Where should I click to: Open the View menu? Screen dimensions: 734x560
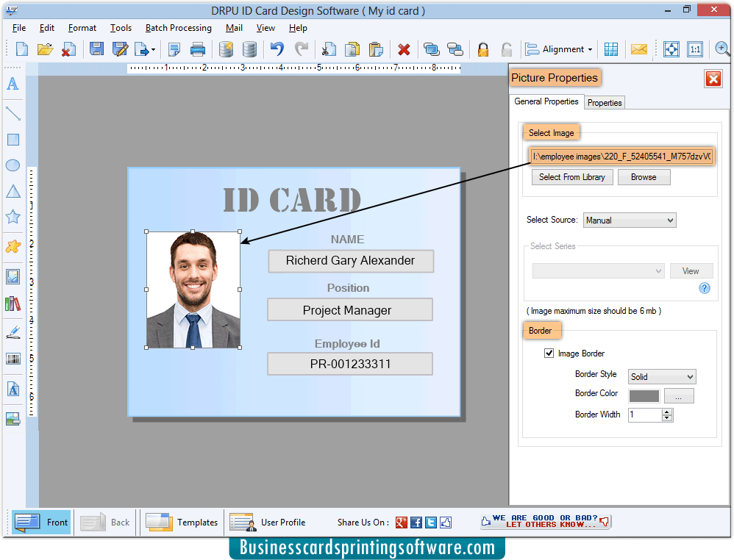click(x=266, y=28)
